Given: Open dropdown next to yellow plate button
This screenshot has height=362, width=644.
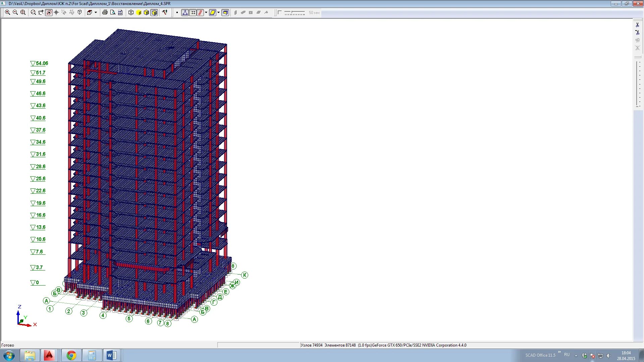Looking at the screenshot, I should tap(218, 12).
